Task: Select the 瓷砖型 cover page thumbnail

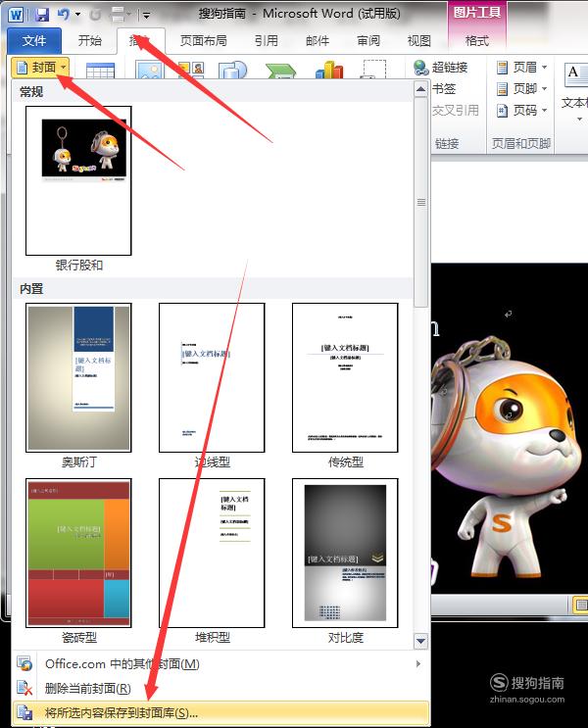Action: tap(78, 553)
